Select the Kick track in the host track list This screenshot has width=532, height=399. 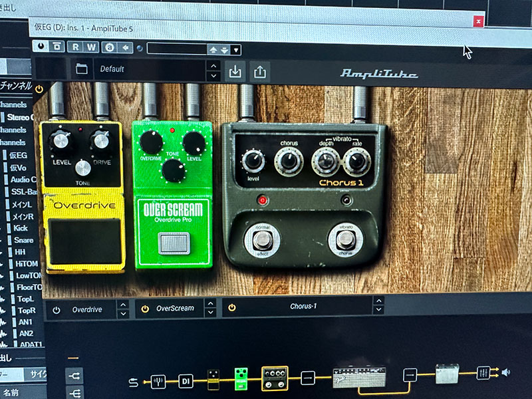pyautogui.click(x=21, y=228)
